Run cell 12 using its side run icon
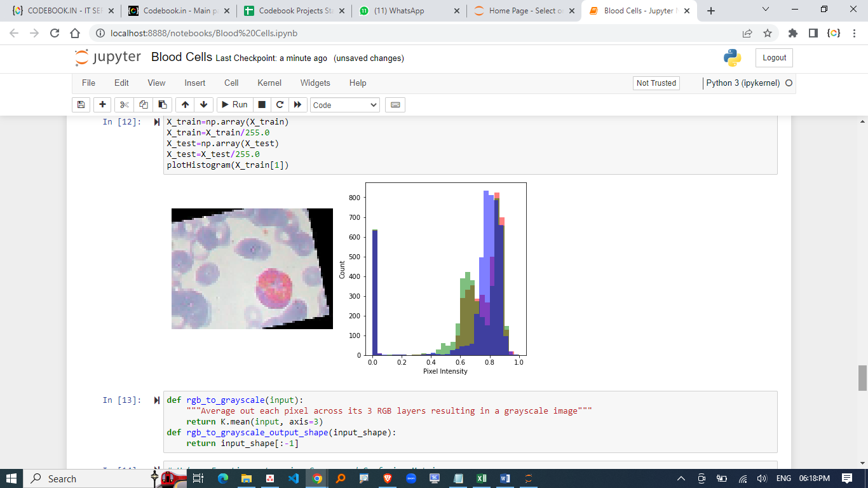 (x=157, y=121)
